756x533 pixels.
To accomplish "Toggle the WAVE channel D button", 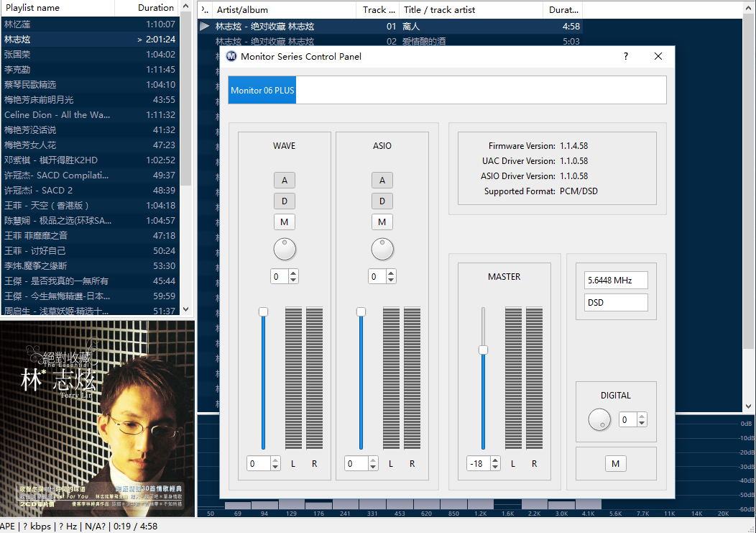I will click(x=285, y=201).
